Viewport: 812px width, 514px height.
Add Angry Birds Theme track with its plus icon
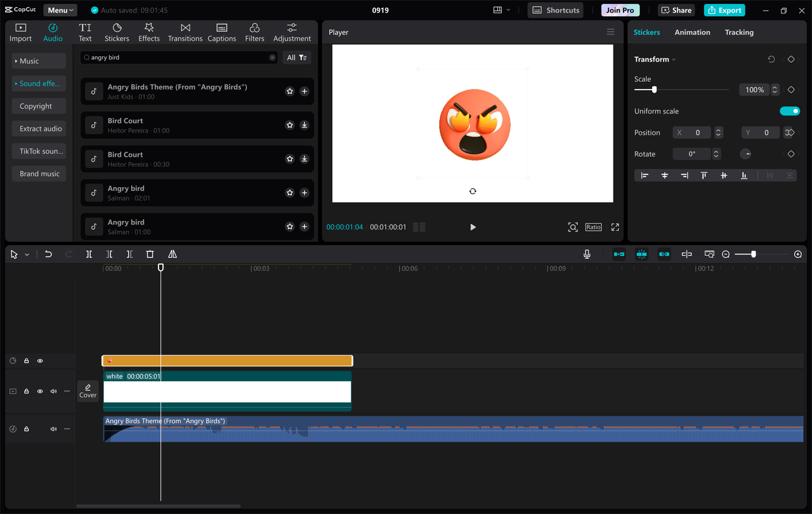point(304,91)
